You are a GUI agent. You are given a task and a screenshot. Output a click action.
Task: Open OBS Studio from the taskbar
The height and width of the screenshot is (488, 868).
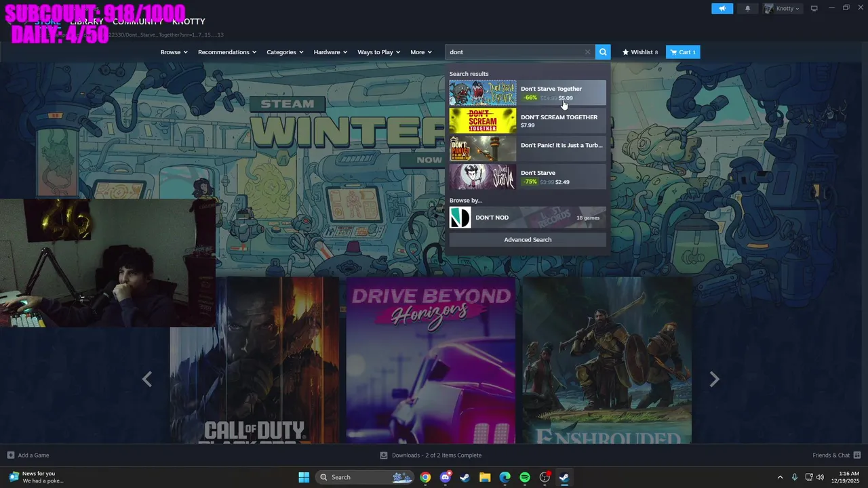point(545,477)
